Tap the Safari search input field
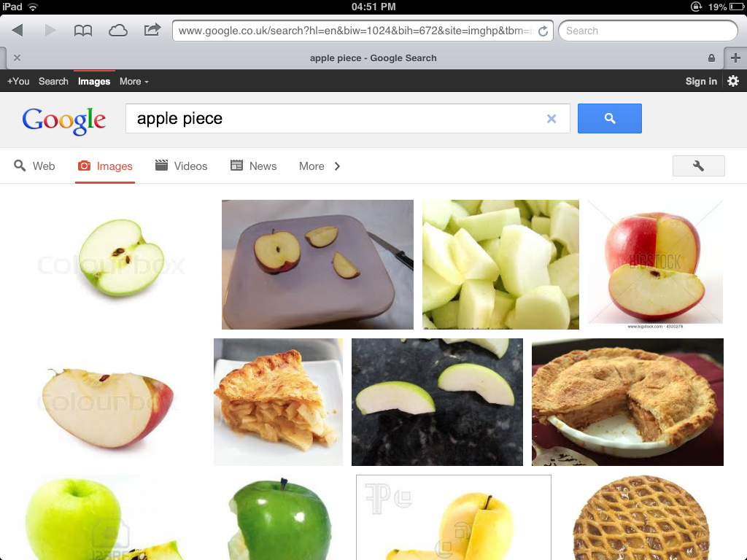Image resolution: width=747 pixels, height=560 pixels. [x=648, y=31]
